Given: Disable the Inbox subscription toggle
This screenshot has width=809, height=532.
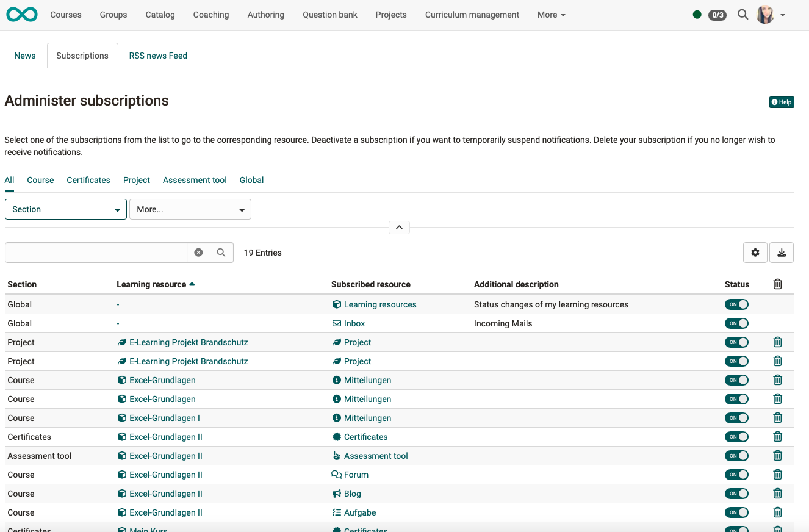Looking at the screenshot, I should click(736, 323).
